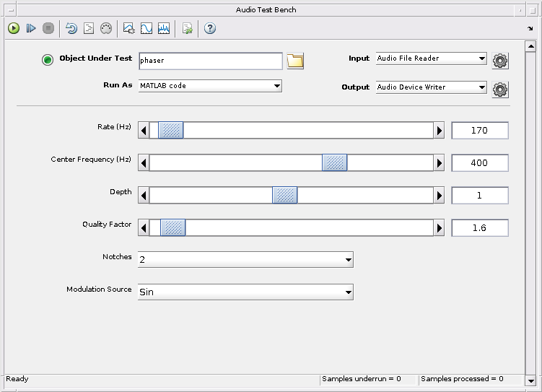Open Help via the question mark icon
Viewport: 542px width, 392px height.
pyautogui.click(x=210, y=28)
